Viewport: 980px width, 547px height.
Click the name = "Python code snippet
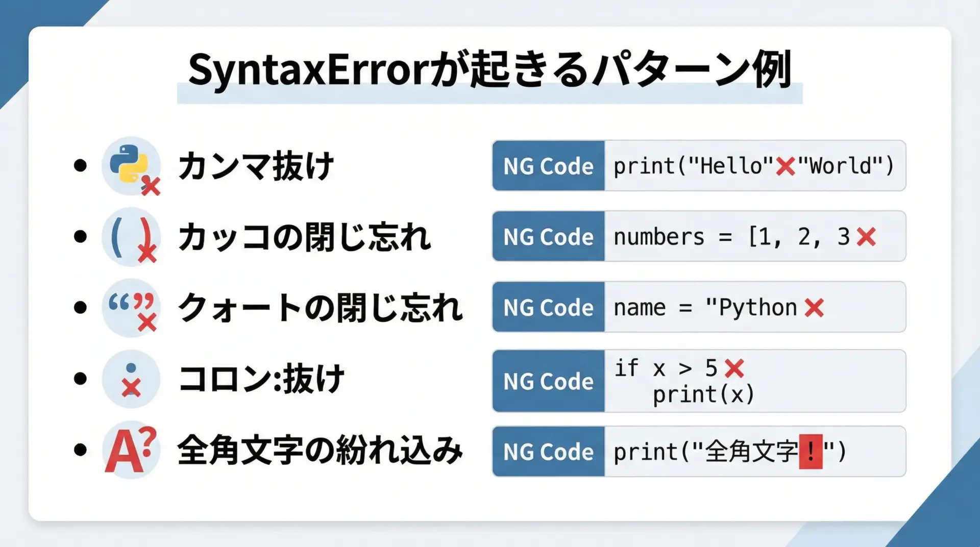(704, 308)
